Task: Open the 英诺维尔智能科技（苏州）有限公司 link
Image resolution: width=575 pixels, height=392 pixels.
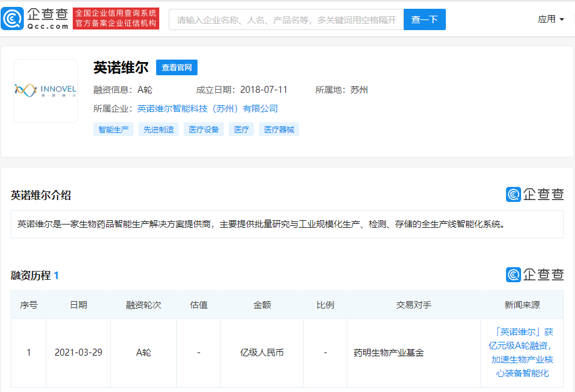Action: coord(208,109)
